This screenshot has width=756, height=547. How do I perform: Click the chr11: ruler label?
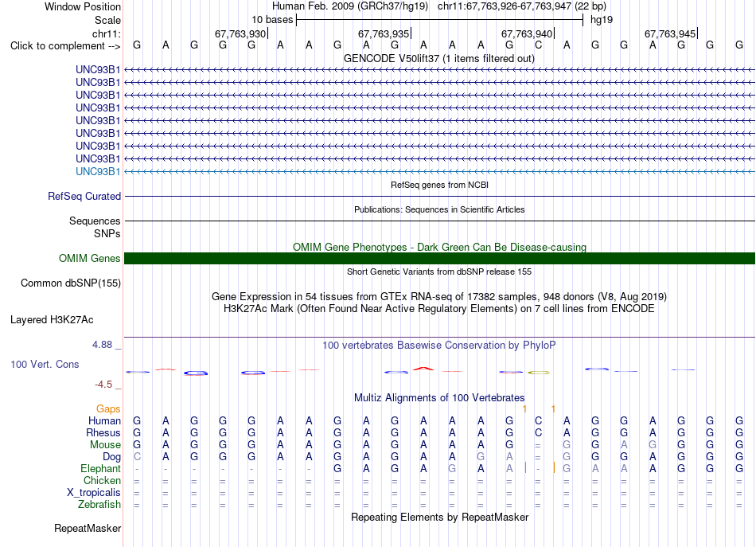point(106,33)
